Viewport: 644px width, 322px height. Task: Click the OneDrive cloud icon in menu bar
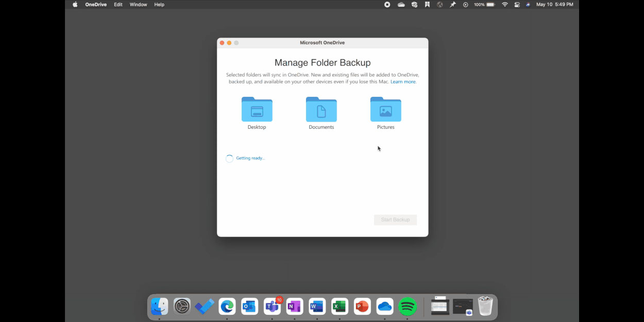[401, 5]
